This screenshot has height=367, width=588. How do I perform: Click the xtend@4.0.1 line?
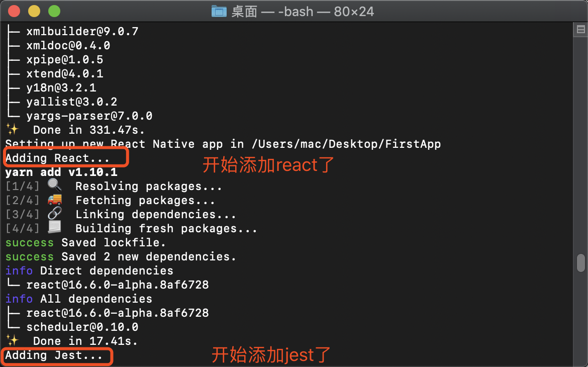65,73
